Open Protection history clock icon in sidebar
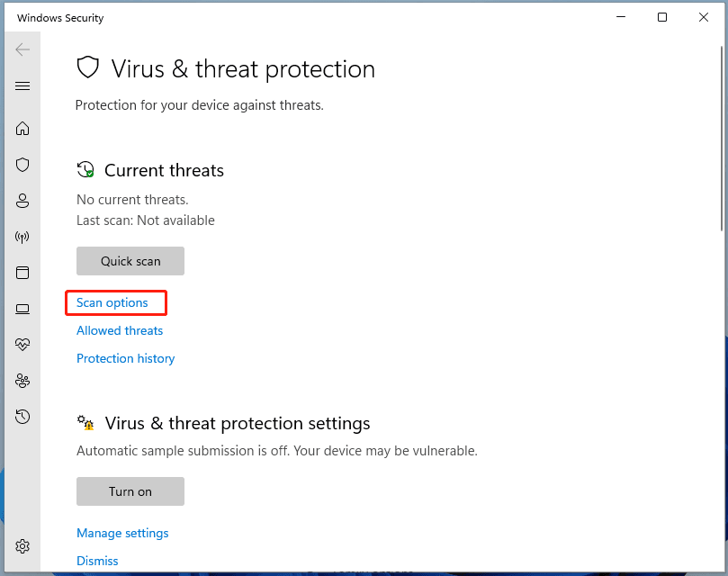This screenshot has height=576, width=728. coord(22,417)
